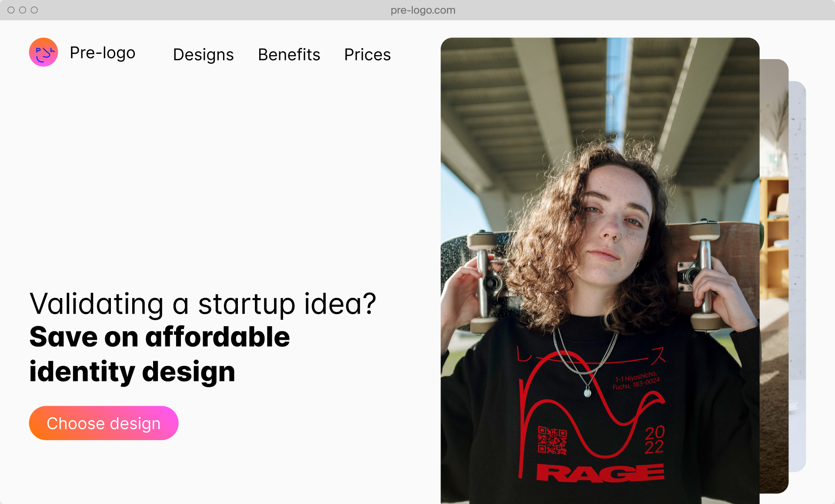This screenshot has height=504, width=835.
Task: Click the 2022 print on sweatshirt
Action: 655,440
